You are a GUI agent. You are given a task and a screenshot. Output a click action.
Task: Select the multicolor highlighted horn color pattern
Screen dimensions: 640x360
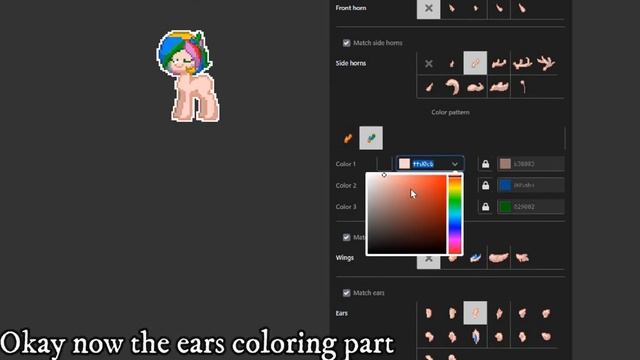click(x=371, y=138)
